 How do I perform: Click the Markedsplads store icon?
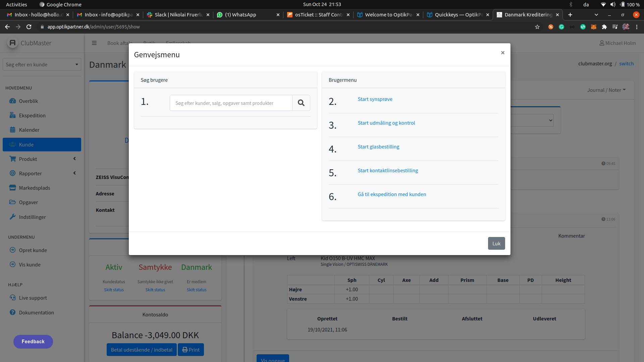(x=13, y=188)
